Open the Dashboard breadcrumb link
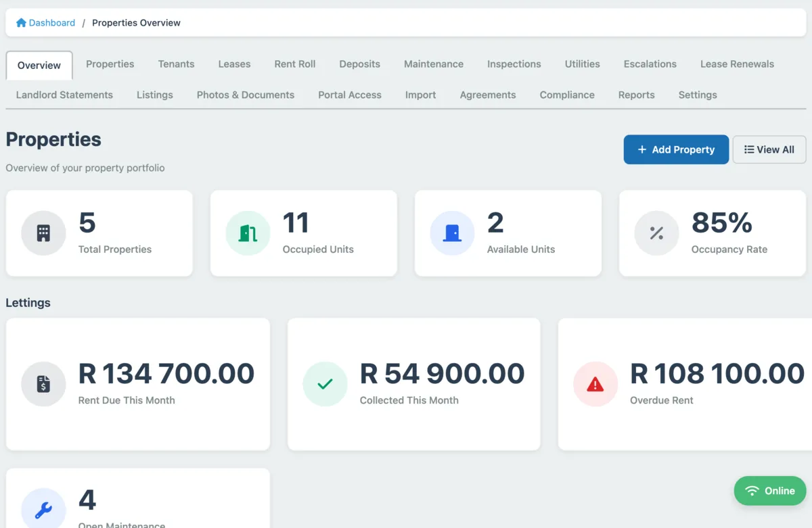Screen dimensions: 812x528 [x=46, y=23]
